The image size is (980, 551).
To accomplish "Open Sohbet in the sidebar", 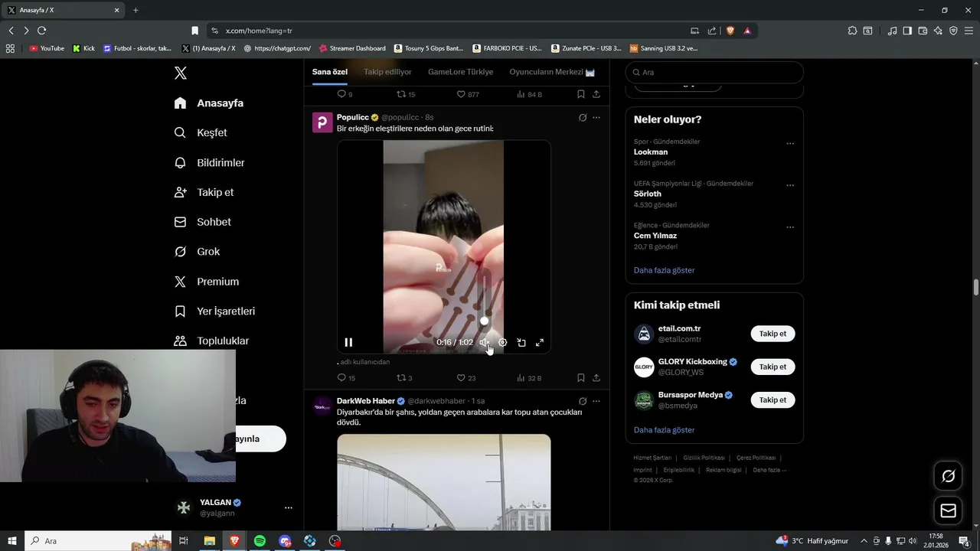I will click(202, 222).
